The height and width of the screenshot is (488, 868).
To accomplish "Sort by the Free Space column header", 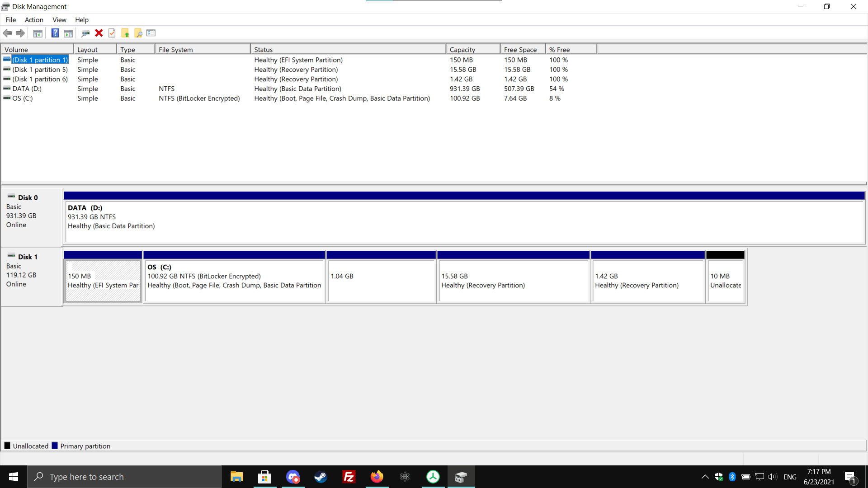I will [523, 49].
